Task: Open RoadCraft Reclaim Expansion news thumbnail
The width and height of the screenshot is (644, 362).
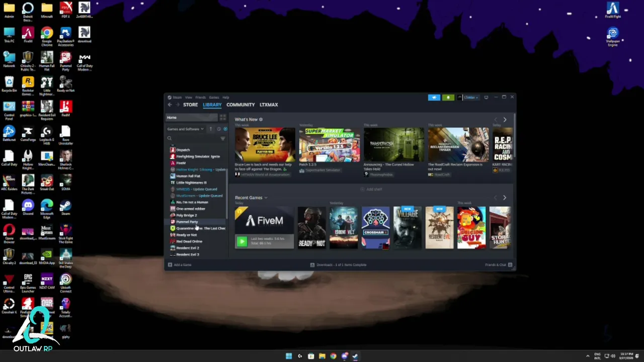Action: pyautogui.click(x=458, y=144)
